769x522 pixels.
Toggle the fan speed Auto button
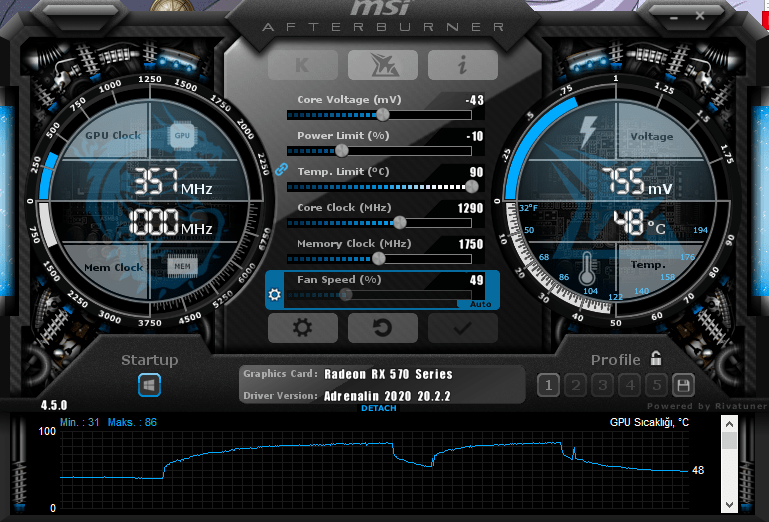coord(480,304)
